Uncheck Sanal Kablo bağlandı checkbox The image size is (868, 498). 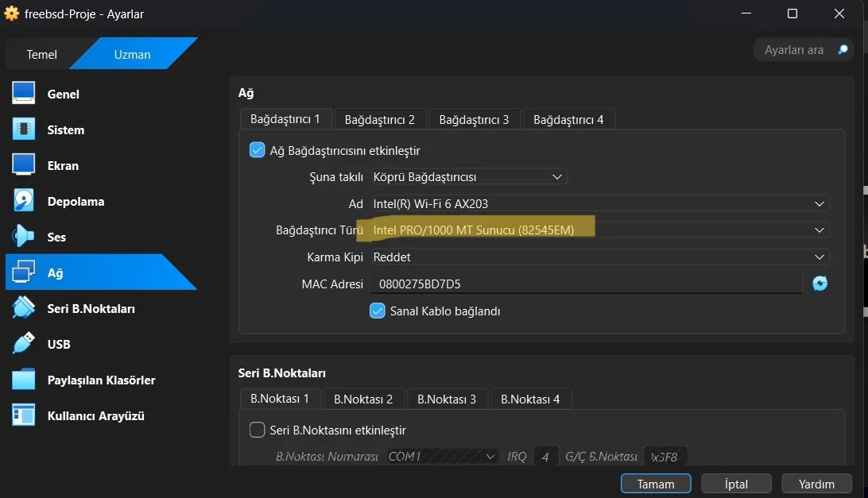378,311
